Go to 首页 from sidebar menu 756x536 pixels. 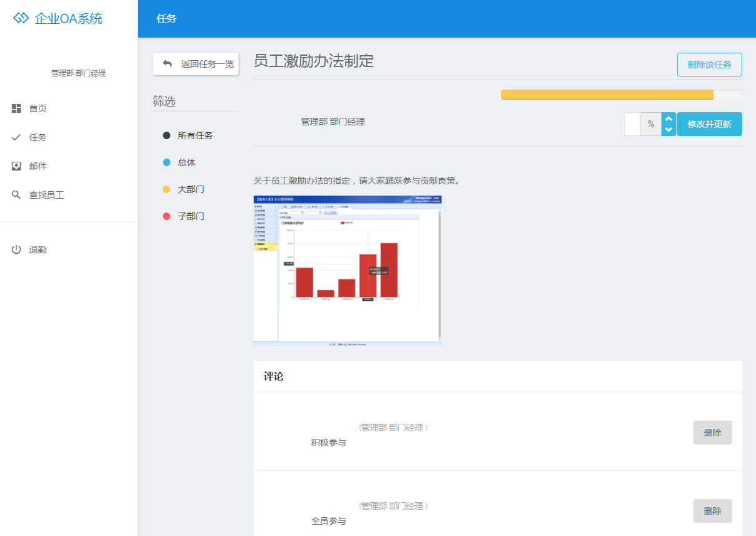(x=38, y=108)
